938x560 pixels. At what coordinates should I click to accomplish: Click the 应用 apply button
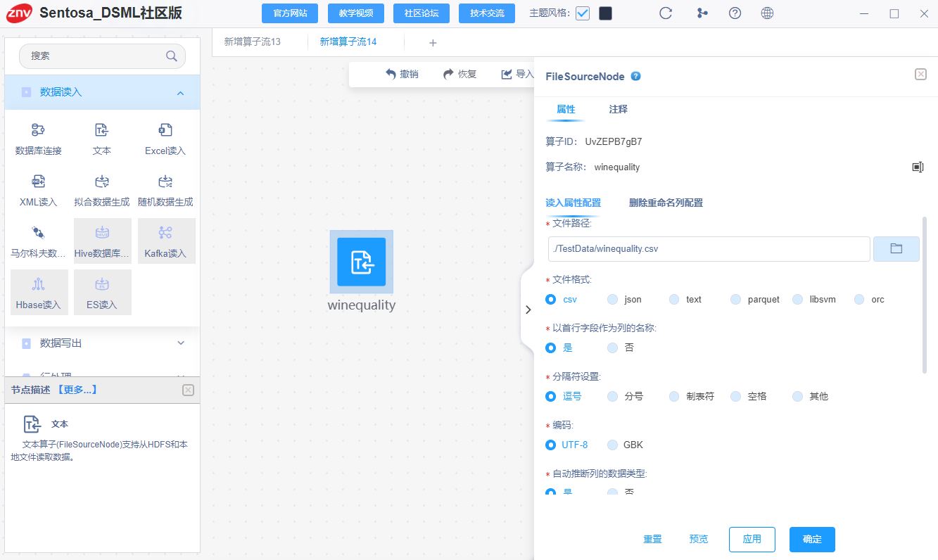(x=752, y=539)
